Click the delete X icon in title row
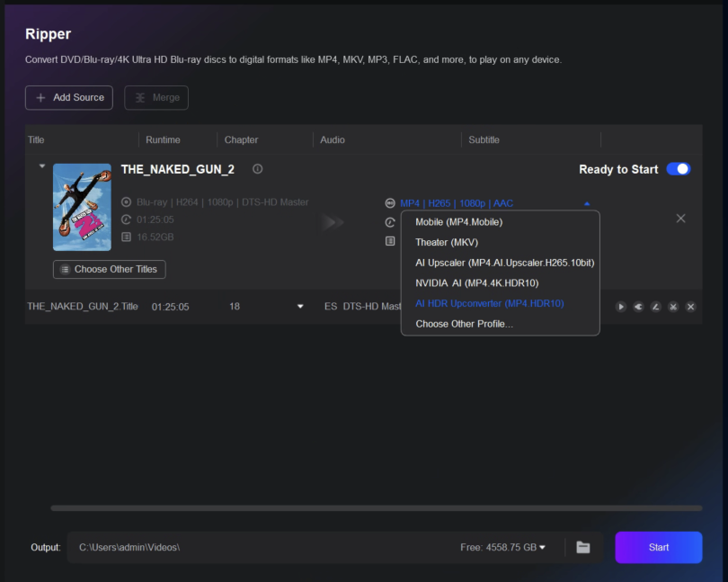The height and width of the screenshot is (582, 728). (x=690, y=307)
